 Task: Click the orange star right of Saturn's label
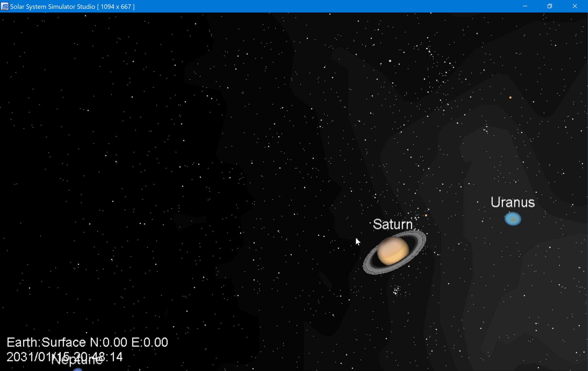point(426,215)
